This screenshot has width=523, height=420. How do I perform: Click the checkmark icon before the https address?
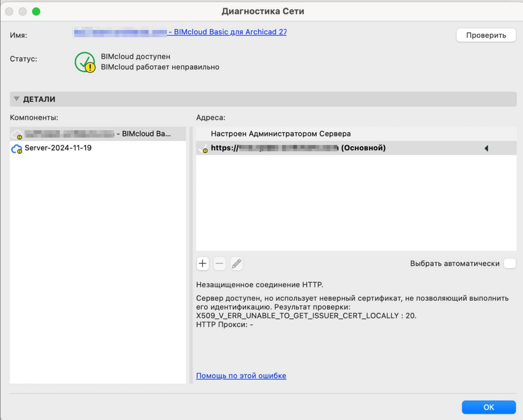point(203,149)
